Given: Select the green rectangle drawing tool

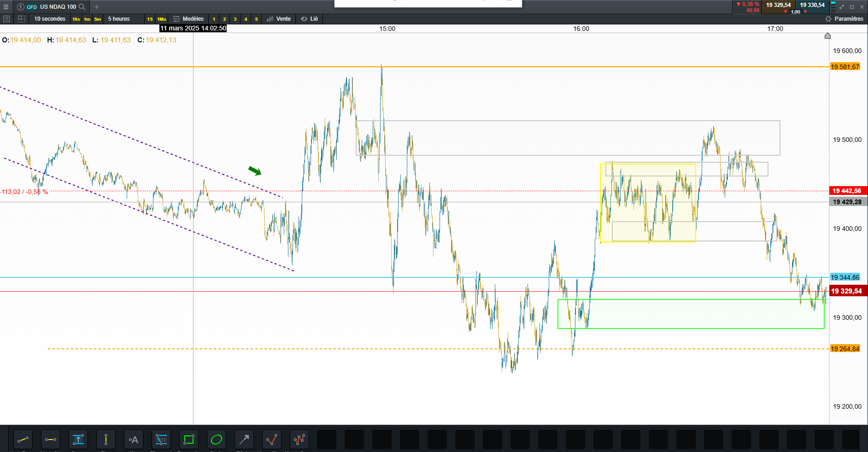Looking at the screenshot, I should click(x=189, y=440).
